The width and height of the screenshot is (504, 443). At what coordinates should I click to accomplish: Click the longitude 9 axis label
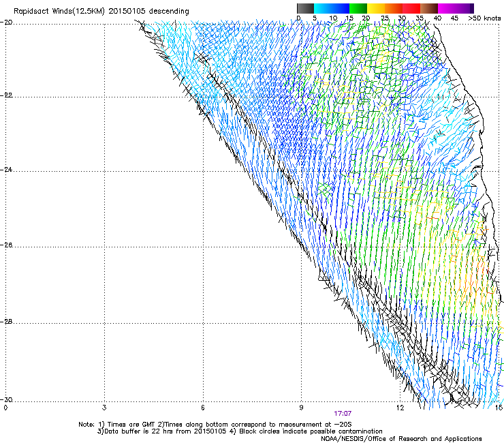pyautogui.click(x=301, y=408)
